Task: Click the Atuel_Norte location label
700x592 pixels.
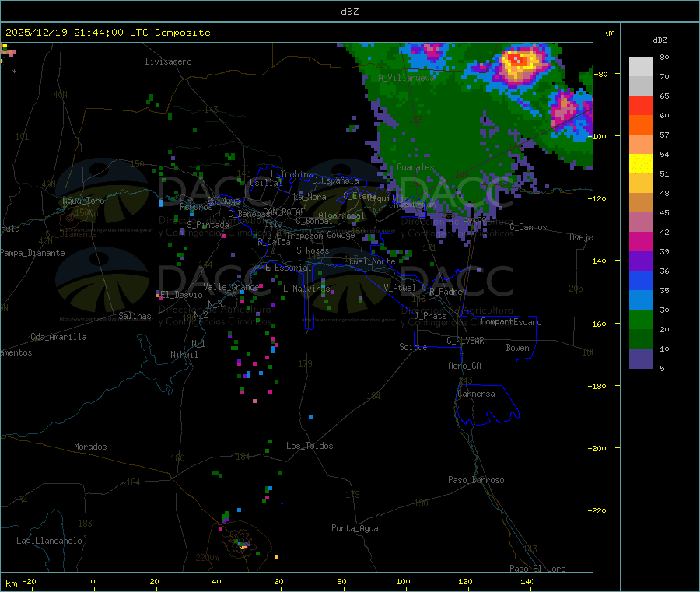Action: click(x=369, y=261)
